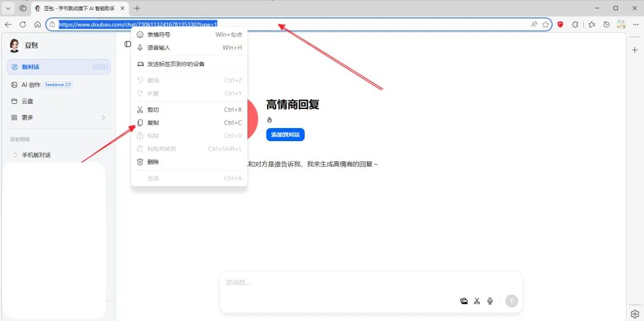Reload the page with the refresh icon
The height and width of the screenshot is (321, 644).
pos(23,24)
